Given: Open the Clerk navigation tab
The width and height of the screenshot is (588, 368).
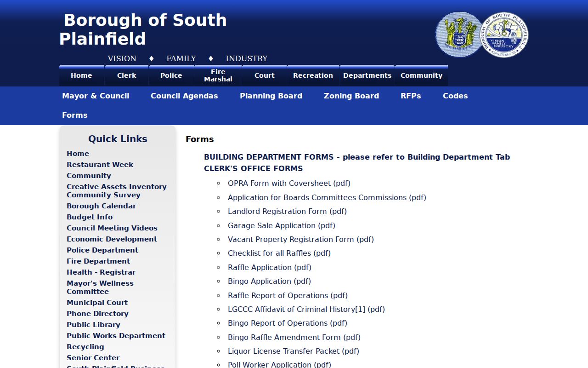Looking at the screenshot, I should tap(127, 75).
